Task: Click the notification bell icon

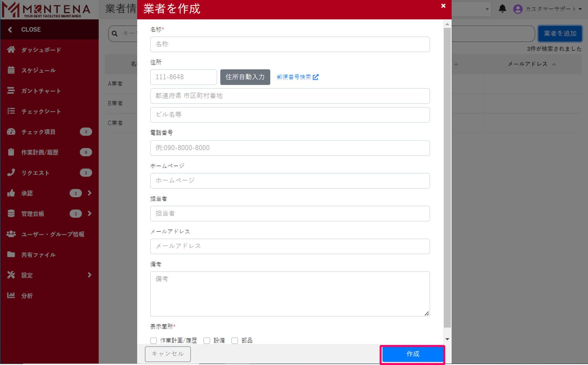Action: [502, 9]
